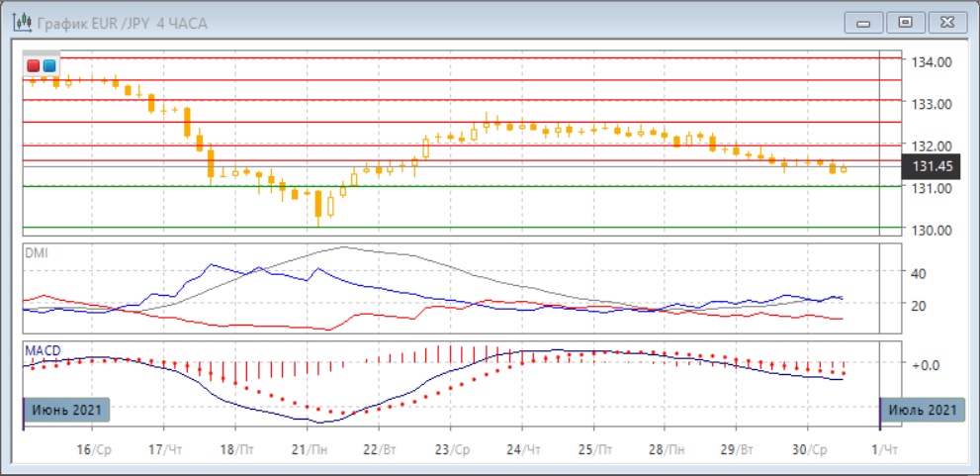Click the DMI indicator label
Screen dimensions: 980x476
(36, 252)
